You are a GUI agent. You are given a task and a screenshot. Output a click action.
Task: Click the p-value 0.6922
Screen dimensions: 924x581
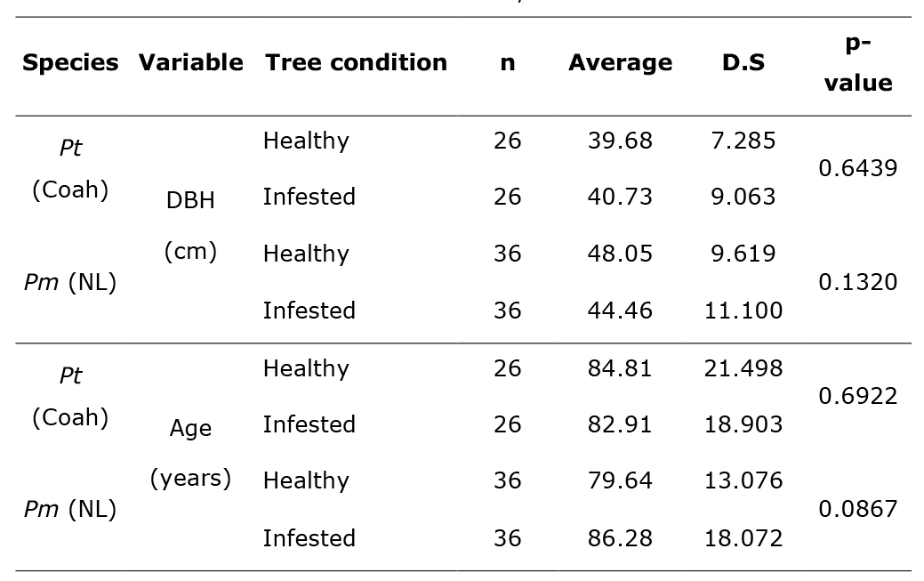857,396
